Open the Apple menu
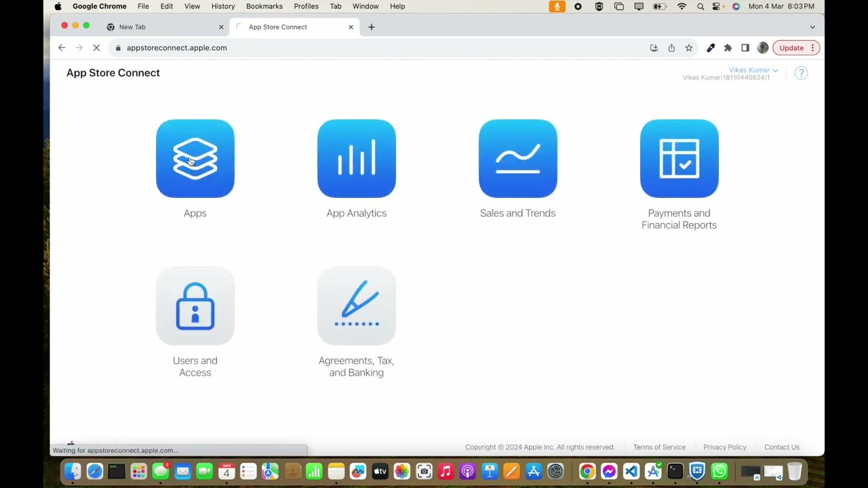 58,6
